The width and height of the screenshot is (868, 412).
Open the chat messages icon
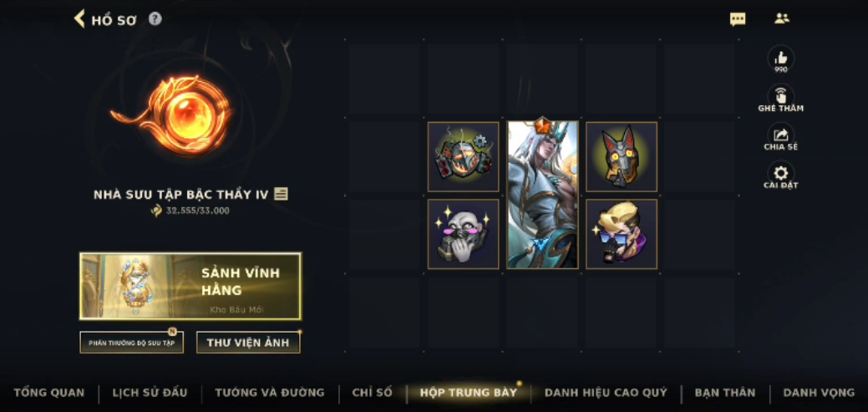tap(738, 19)
